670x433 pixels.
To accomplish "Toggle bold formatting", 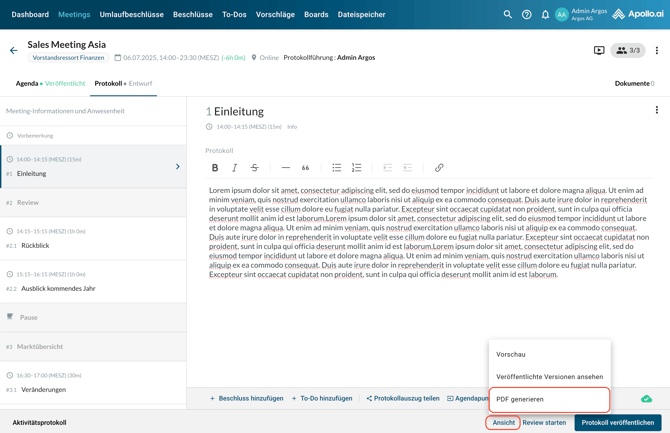I will pyautogui.click(x=215, y=168).
